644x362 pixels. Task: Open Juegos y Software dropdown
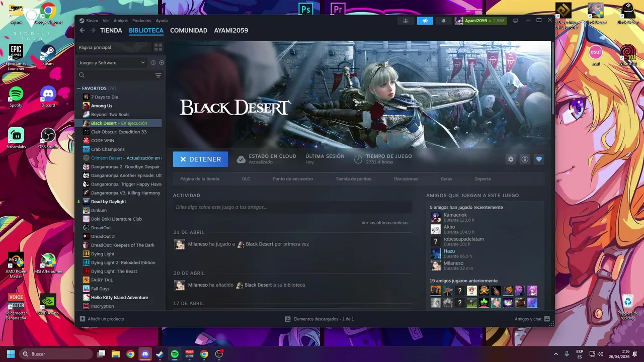(x=112, y=63)
